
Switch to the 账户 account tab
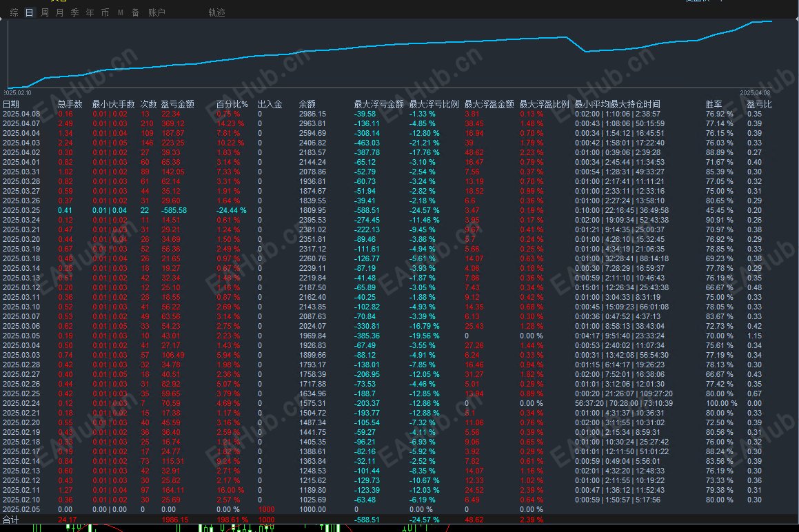(x=157, y=12)
